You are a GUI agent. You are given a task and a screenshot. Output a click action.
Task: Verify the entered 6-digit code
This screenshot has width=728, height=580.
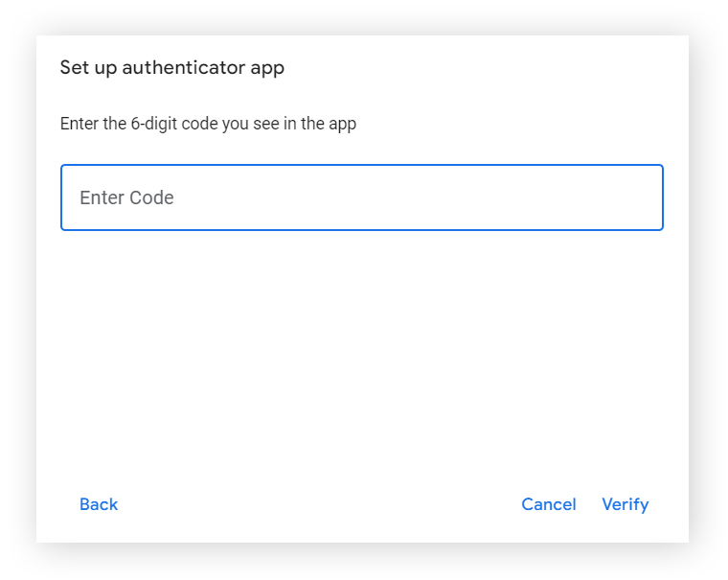point(625,504)
